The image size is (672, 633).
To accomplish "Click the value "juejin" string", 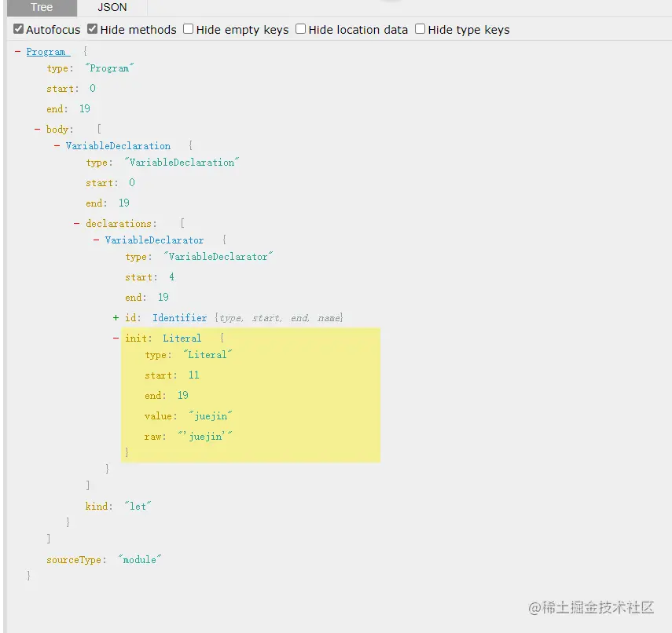I will (211, 416).
